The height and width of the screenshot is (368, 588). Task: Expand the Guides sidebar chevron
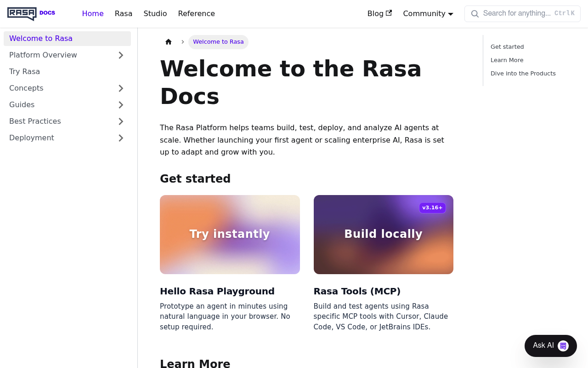coord(121,105)
